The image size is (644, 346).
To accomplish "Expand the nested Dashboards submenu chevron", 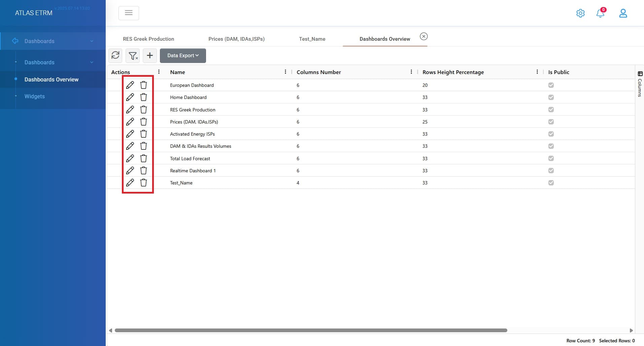I will point(92,62).
